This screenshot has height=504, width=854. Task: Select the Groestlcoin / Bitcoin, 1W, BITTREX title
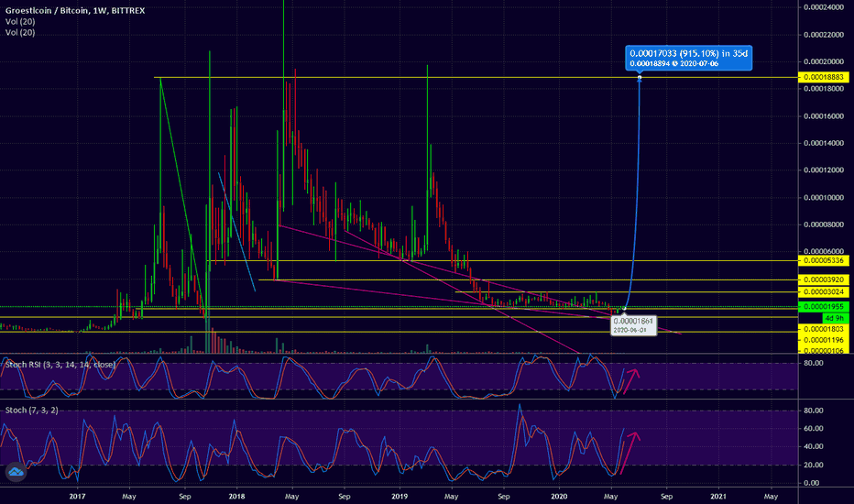point(75,11)
